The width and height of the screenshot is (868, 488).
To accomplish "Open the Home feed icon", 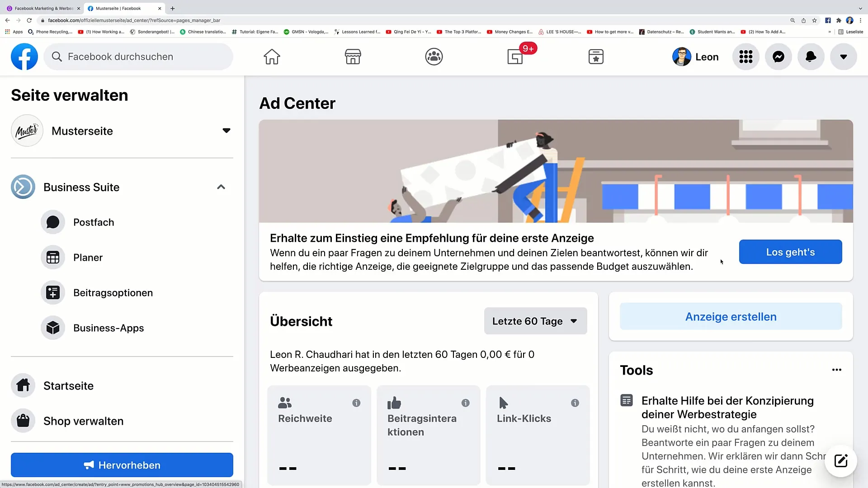I will (x=272, y=56).
